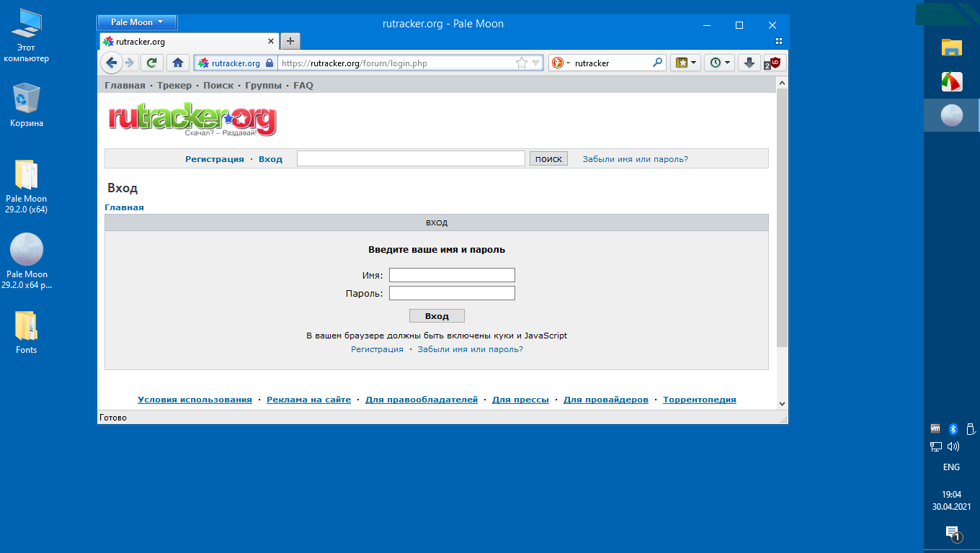Viewport: 980px width, 553px height.
Task: Open the bold Регистрация link beside the search box
Action: point(215,159)
